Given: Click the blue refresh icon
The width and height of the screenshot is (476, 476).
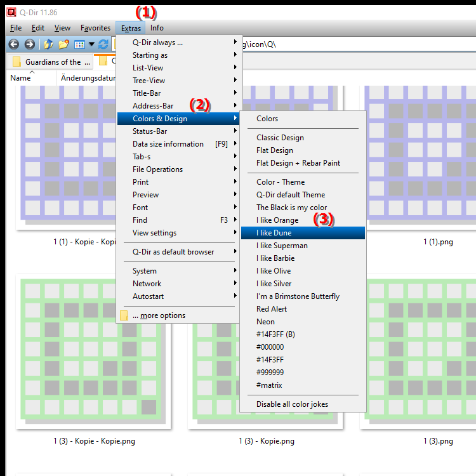Looking at the screenshot, I should coord(103,44).
